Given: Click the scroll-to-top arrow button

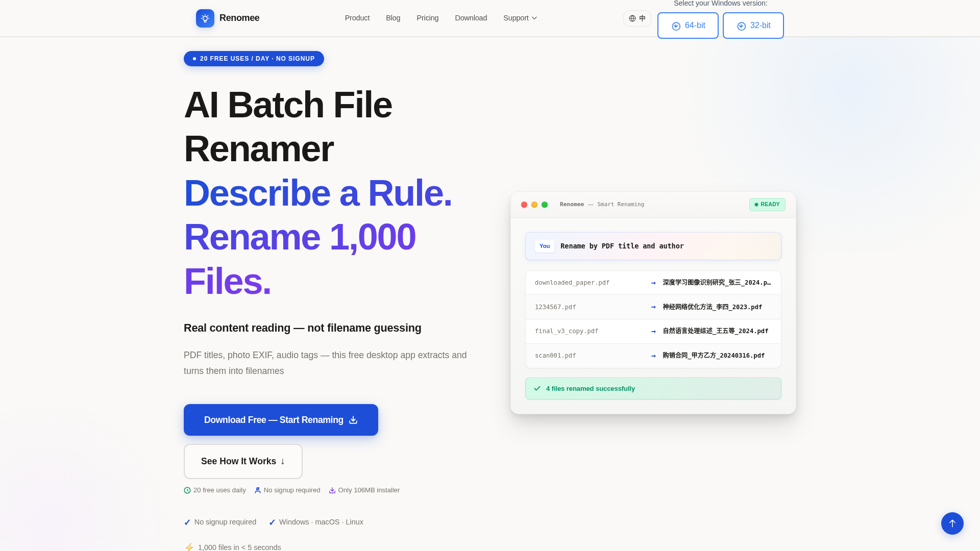Looking at the screenshot, I should 952,523.
